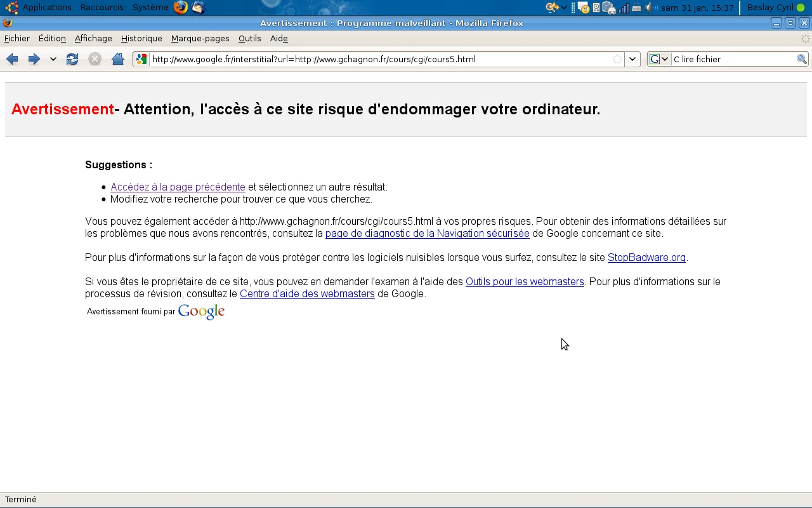Bookmark this page with the star
This screenshot has width=812, height=508.
coord(617,59)
